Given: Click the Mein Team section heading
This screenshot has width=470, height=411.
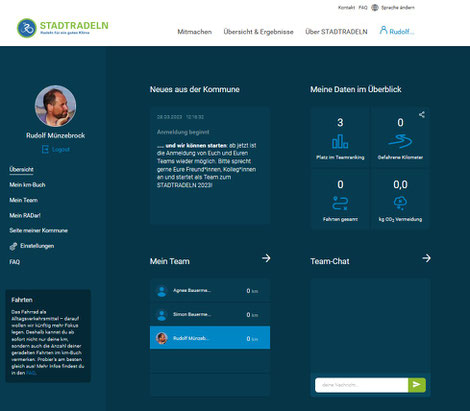Looking at the screenshot, I should click(170, 261).
